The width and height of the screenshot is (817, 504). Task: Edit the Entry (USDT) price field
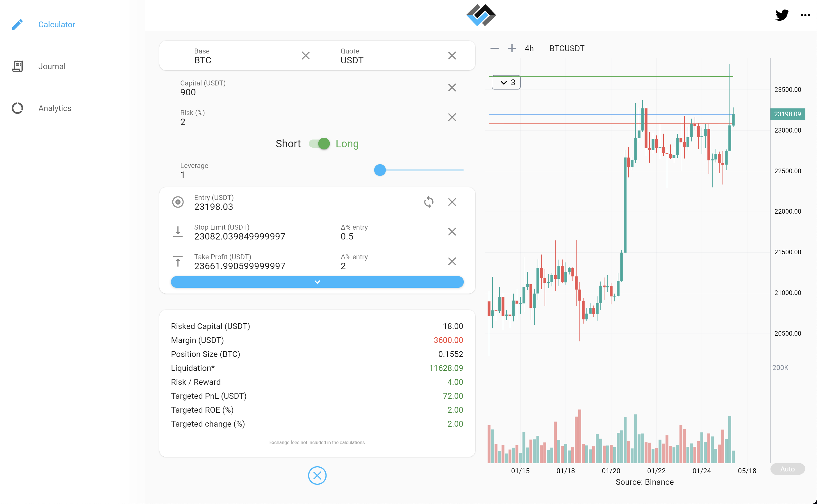click(305, 202)
